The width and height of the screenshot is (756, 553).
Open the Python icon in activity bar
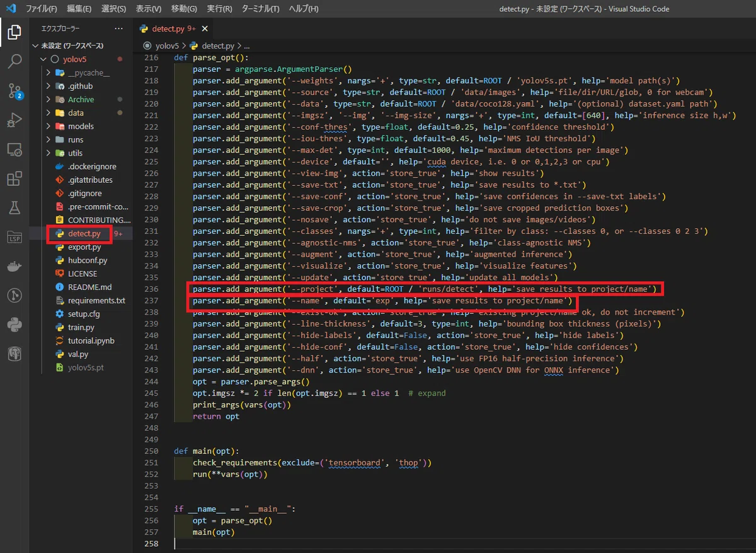pos(14,325)
